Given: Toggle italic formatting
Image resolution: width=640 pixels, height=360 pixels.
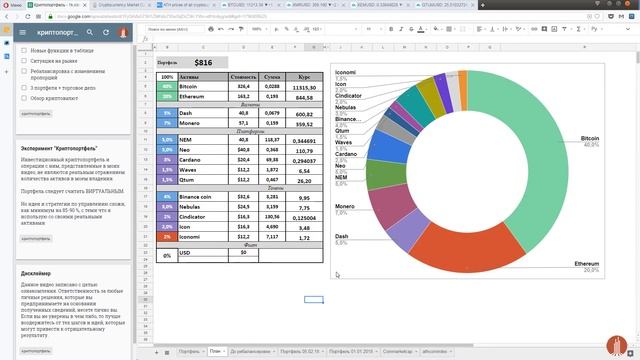Looking at the screenshot, I should click(401, 29).
